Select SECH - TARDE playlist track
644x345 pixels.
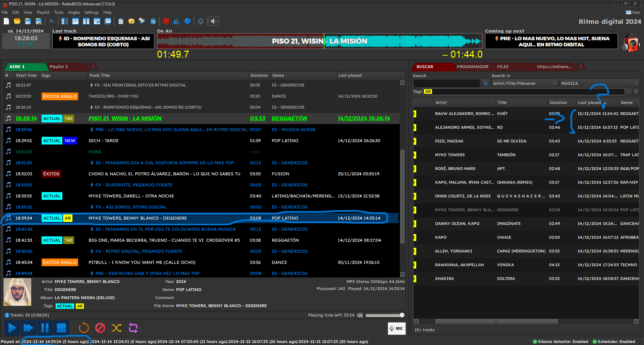click(x=201, y=141)
